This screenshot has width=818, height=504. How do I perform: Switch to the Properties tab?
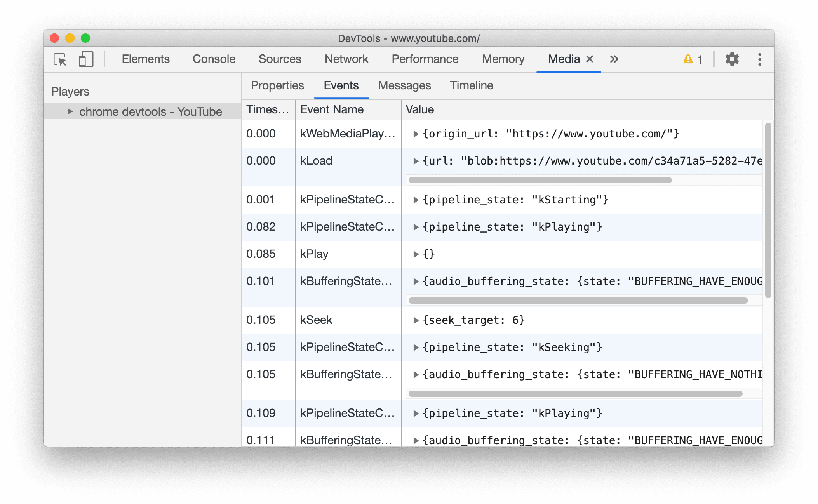tap(277, 85)
